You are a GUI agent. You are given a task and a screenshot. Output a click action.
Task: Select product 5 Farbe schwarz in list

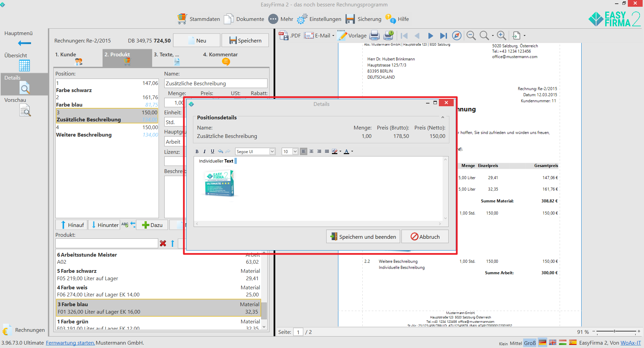(x=159, y=275)
